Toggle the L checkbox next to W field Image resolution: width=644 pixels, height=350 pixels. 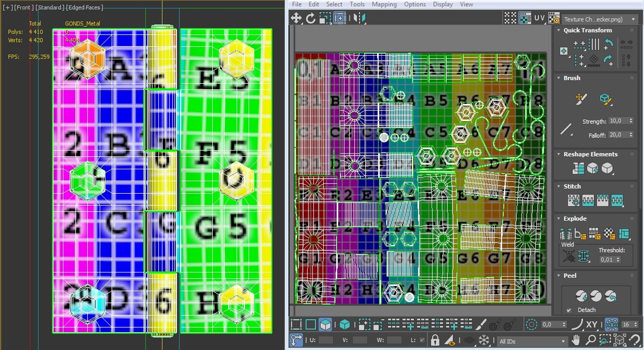click(422, 340)
